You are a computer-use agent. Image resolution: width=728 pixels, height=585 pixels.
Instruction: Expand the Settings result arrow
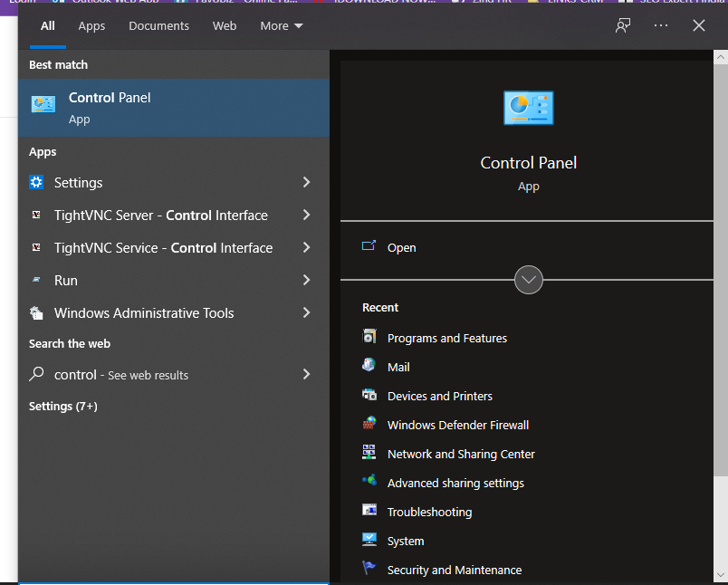(306, 182)
